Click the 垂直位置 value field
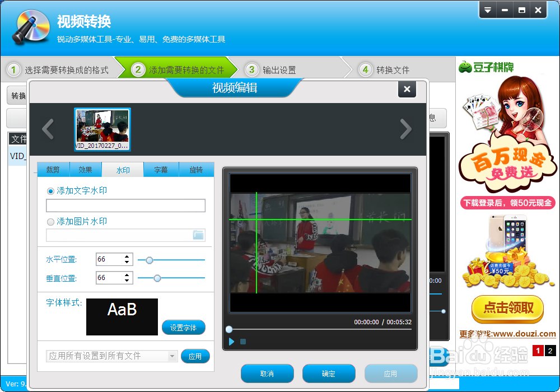This screenshot has height=392, width=560. (109, 278)
